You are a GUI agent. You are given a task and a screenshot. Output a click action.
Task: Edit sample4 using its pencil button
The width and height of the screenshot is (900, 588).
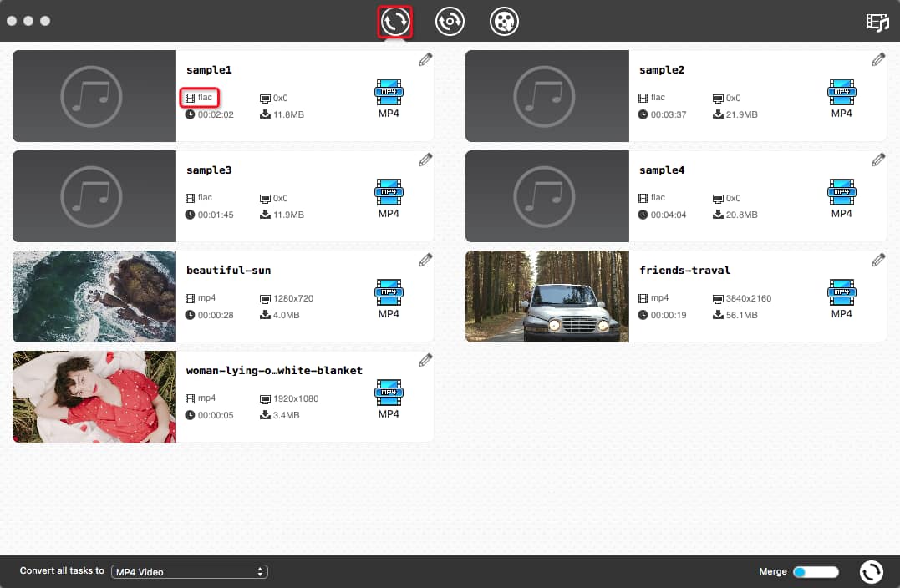pyautogui.click(x=878, y=159)
